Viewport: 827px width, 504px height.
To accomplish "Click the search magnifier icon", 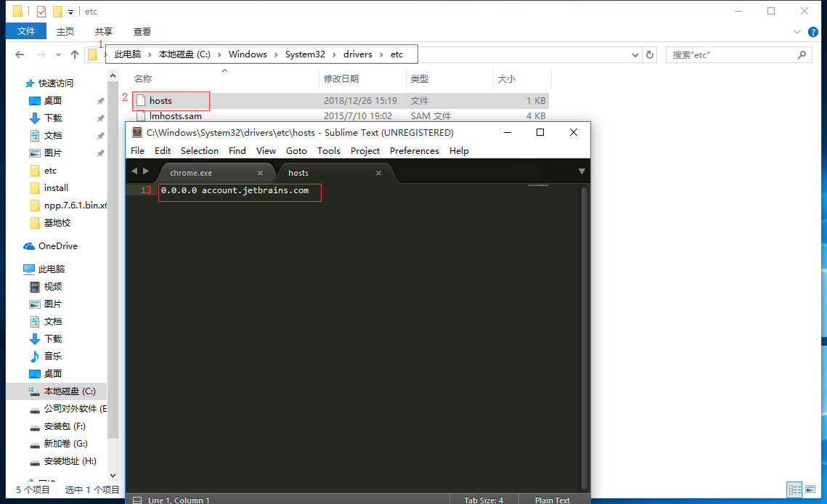I will [x=802, y=54].
